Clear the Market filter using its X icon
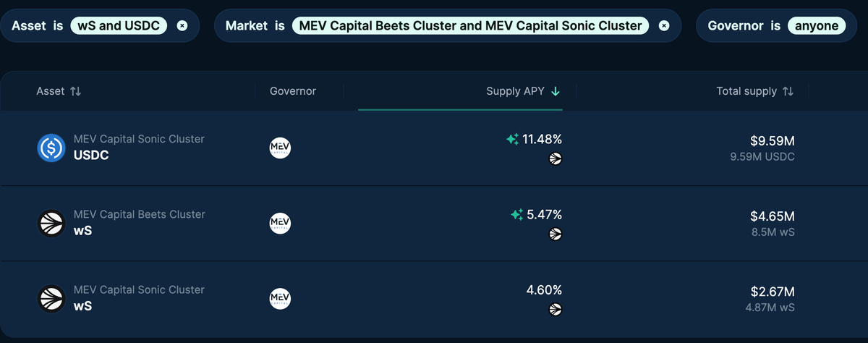 (x=664, y=25)
